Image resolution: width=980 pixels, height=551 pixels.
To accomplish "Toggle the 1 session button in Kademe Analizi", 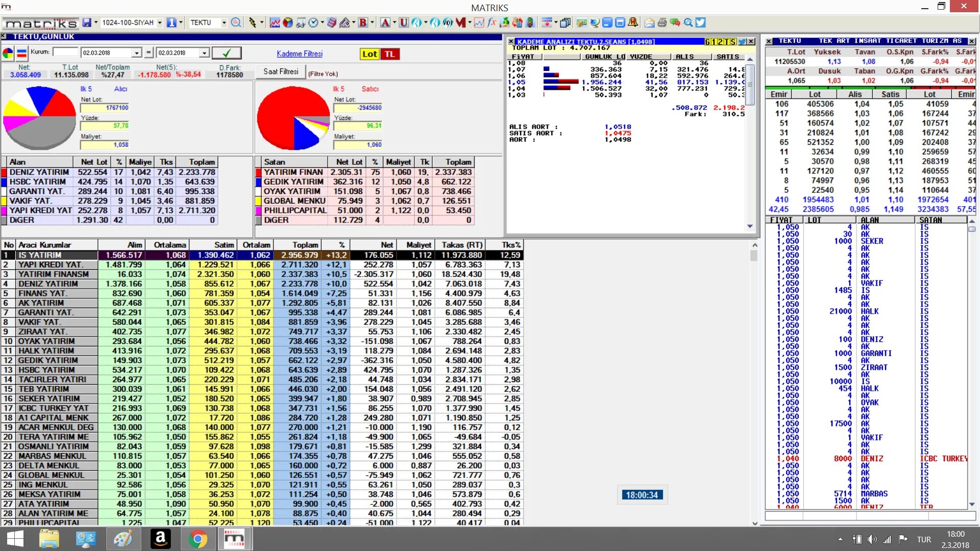I will [715, 42].
